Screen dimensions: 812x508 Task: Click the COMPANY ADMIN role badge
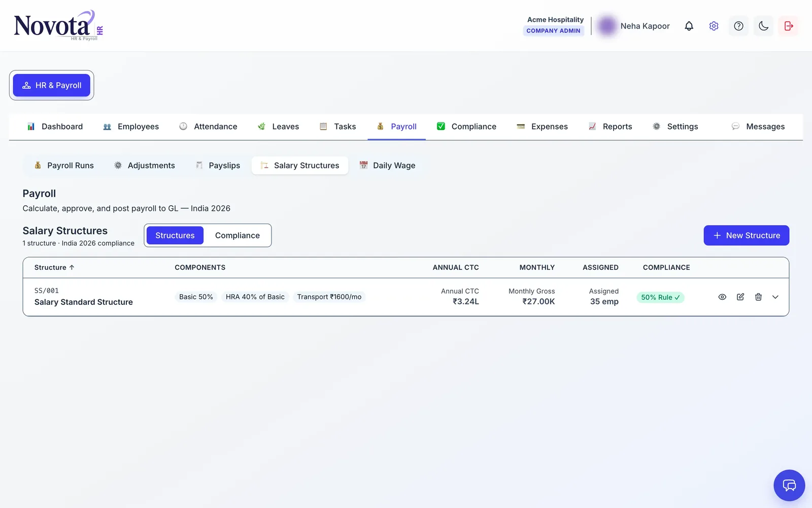click(x=553, y=31)
